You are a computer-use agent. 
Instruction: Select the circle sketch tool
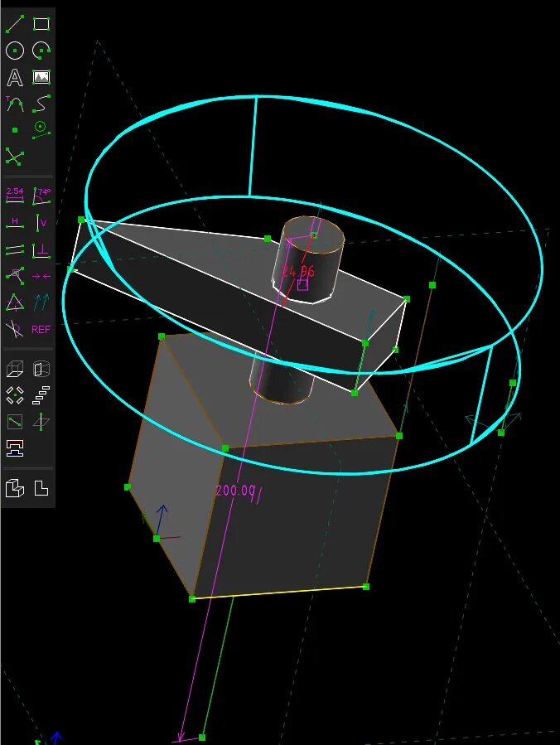click(x=15, y=51)
